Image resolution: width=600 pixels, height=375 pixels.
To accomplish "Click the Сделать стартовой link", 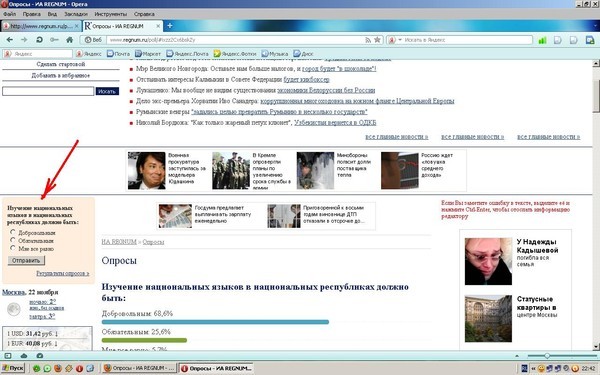I will coord(61,64).
